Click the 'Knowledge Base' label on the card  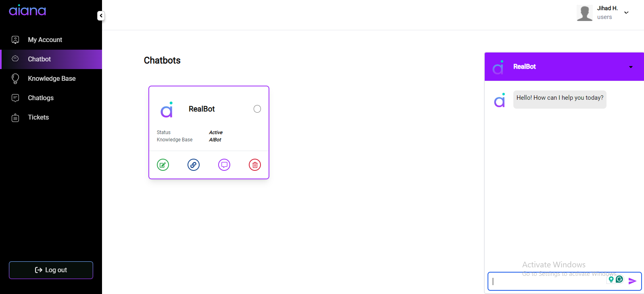(x=175, y=140)
